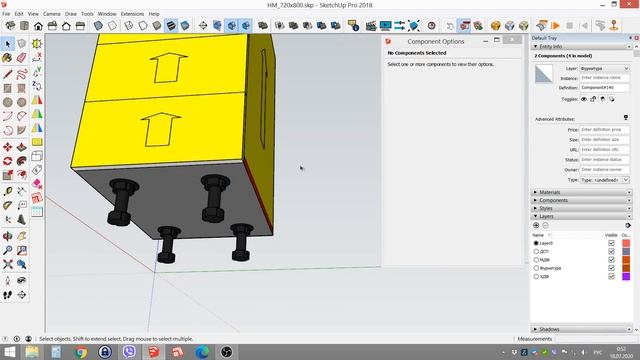
Task: Expand the Shadows panel
Action: [582, 329]
